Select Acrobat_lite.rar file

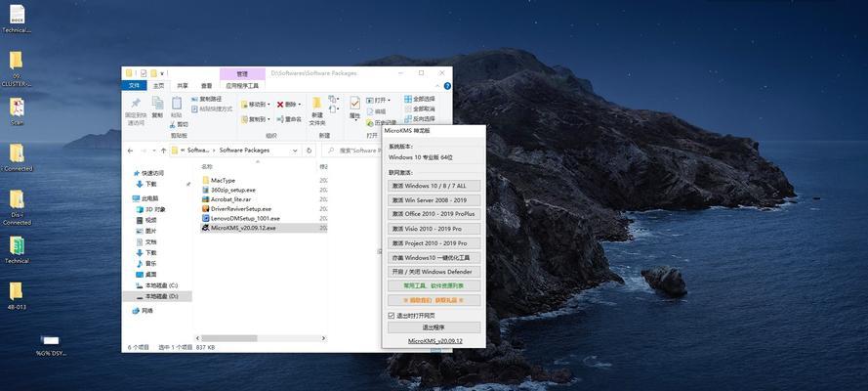tap(227, 199)
